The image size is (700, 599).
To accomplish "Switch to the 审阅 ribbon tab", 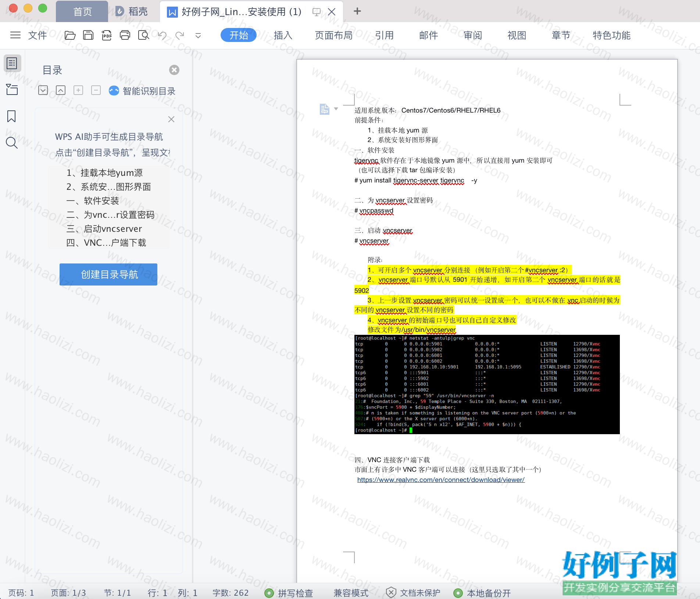I will point(472,35).
